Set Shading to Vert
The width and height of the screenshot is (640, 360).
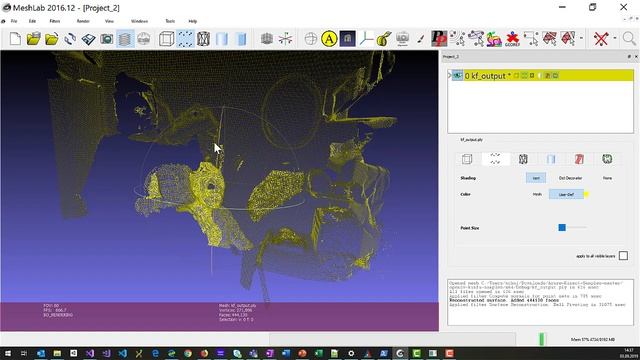pyautogui.click(x=536, y=178)
